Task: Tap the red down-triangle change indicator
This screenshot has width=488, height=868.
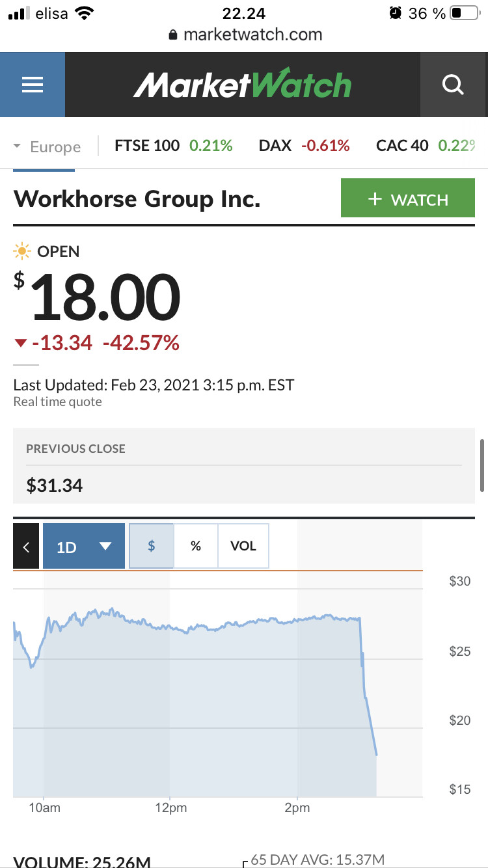Action: (21, 343)
